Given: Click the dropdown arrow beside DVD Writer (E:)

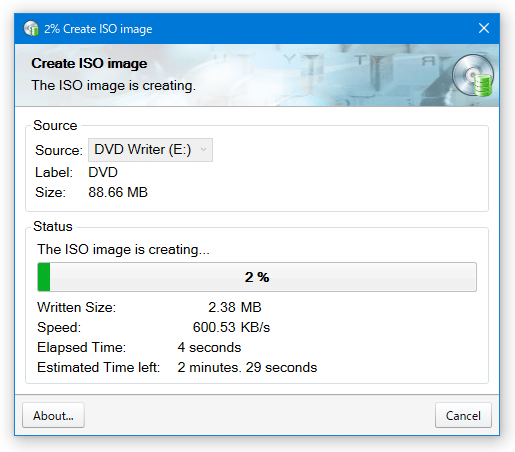Looking at the screenshot, I should tap(203, 150).
